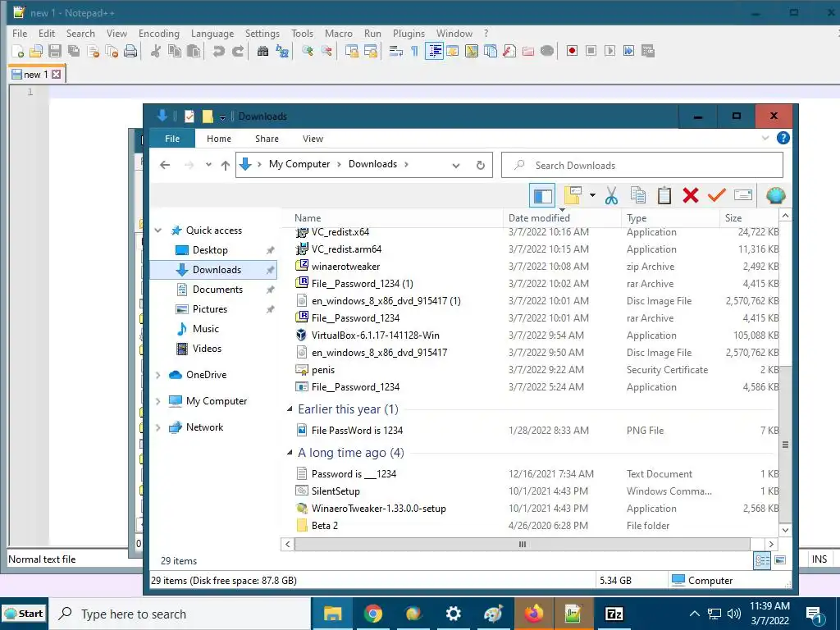
Task: Open the folder options dropdown arrow
Action: (x=592, y=195)
